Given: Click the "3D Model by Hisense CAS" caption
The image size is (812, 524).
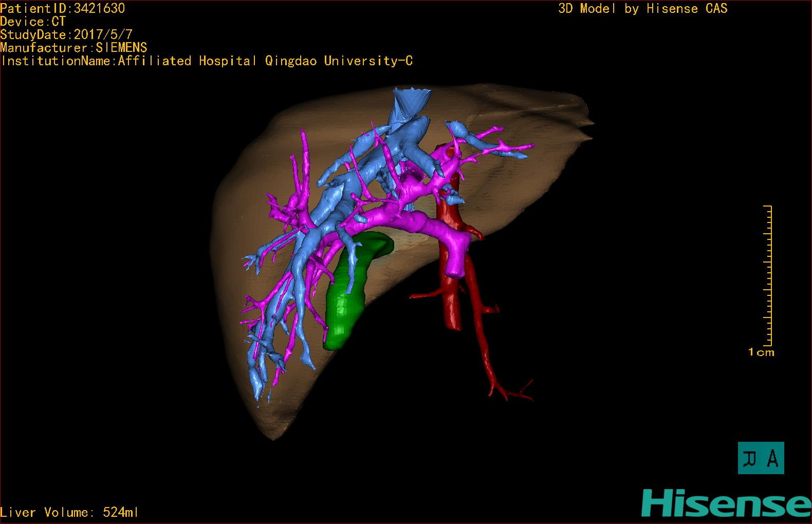Looking at the screenshot, I should click(x=643, y=9).
